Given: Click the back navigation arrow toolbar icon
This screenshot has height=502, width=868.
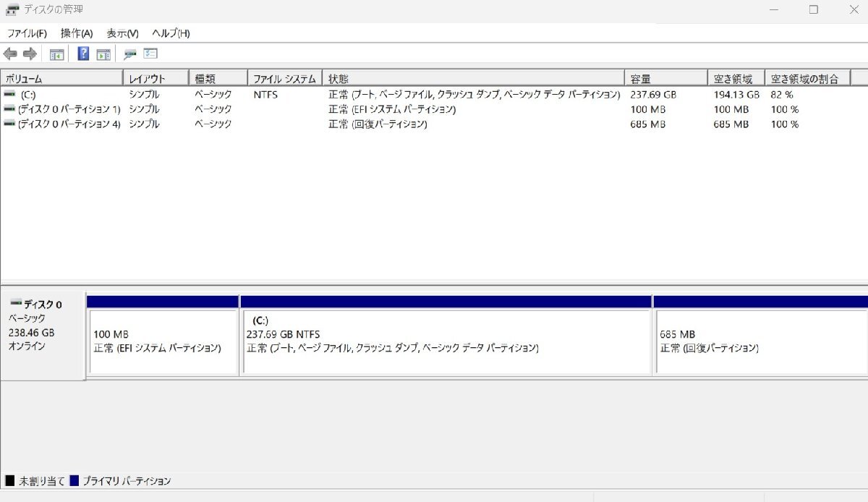Looking at the screenshot, I should click(10, 53).
